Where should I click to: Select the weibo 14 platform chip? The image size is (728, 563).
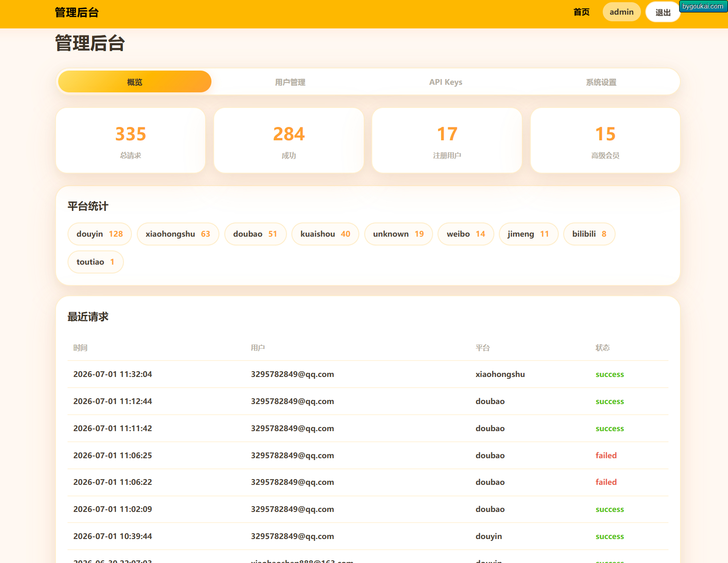[466, 234]
